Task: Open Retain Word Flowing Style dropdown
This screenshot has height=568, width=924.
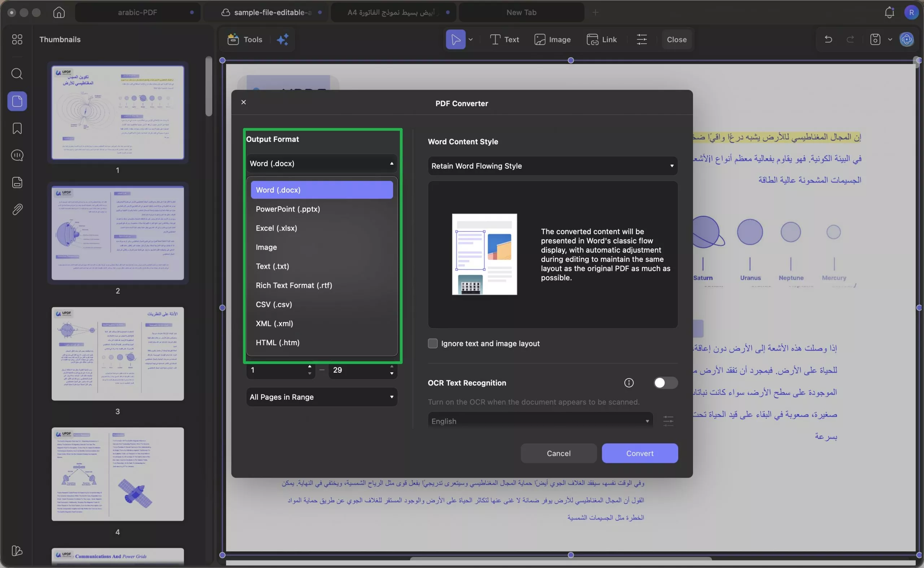Action: (x=552, y=166)
